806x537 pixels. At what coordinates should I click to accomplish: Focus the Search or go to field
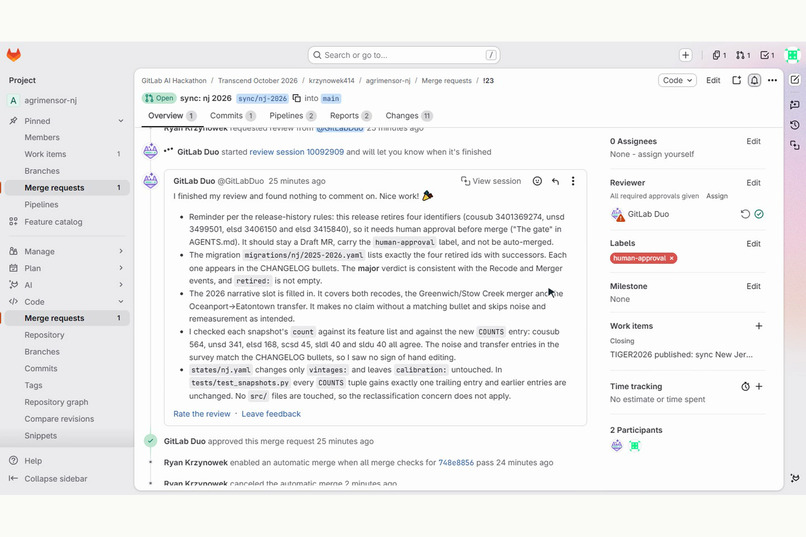[404, 55]
